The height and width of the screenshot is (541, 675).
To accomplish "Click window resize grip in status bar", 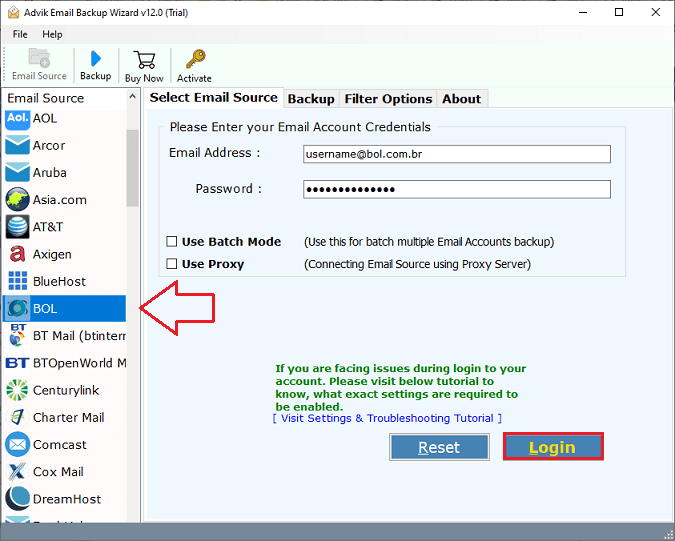I will [x=669, y=535].
